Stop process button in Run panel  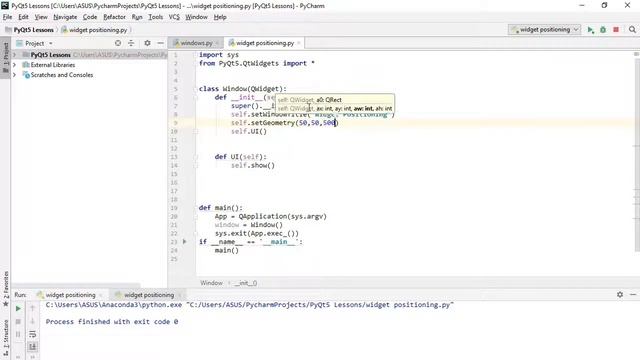(18, 322)
